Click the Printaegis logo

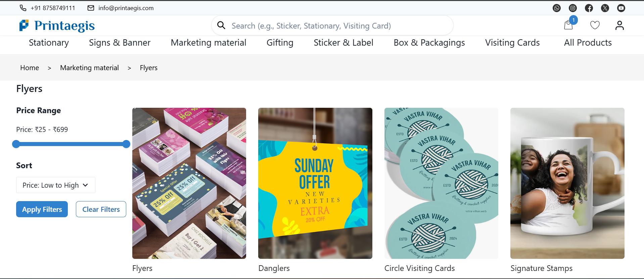(x=57, y=26)
